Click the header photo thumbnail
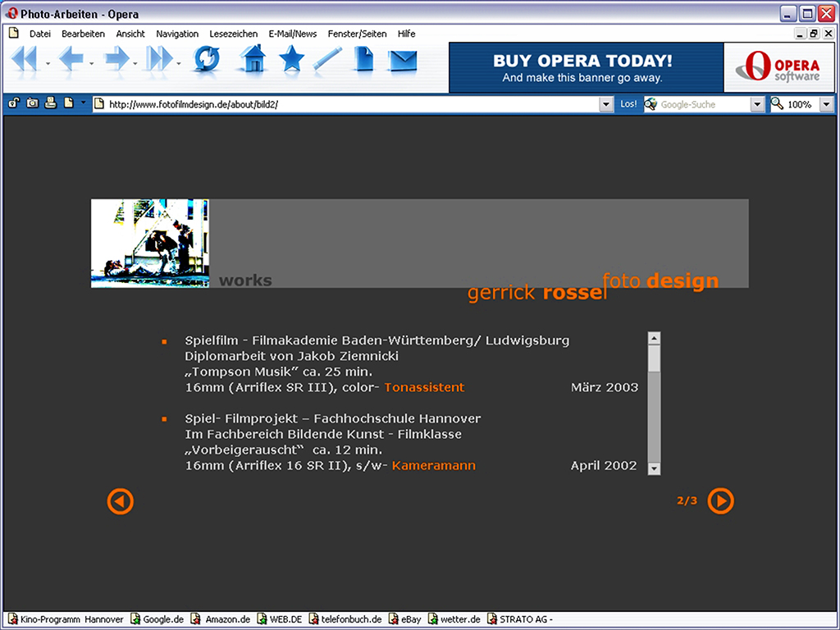The height and width of the screenshot is (630, 840). pos(150,243)
